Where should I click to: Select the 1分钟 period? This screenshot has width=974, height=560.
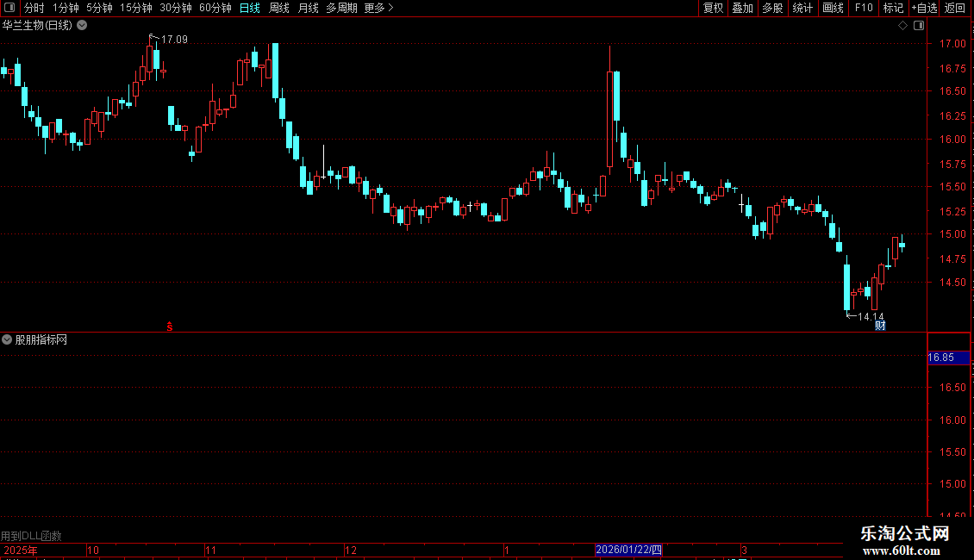[66, 8]
